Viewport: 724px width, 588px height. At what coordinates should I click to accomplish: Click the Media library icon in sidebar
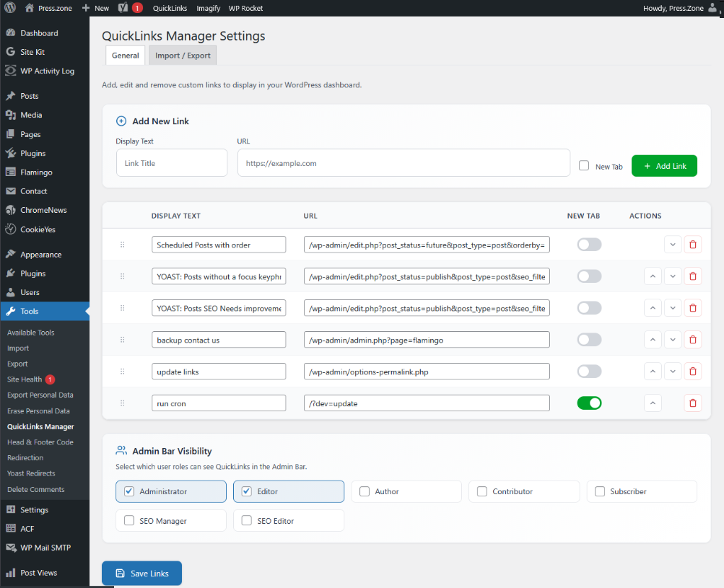pyautogui.click(x=9, y=115)
